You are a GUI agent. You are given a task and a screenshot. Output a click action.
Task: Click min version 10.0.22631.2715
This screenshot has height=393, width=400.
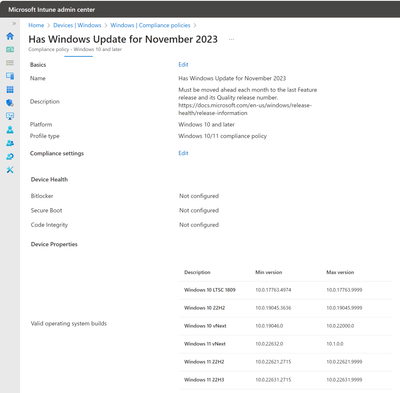[273, 380]
